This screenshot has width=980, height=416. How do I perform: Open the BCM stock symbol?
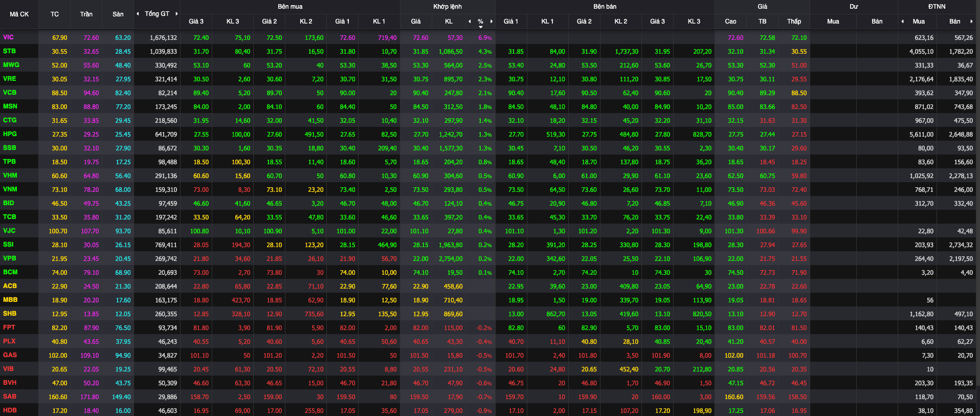(x=10, y=272)
